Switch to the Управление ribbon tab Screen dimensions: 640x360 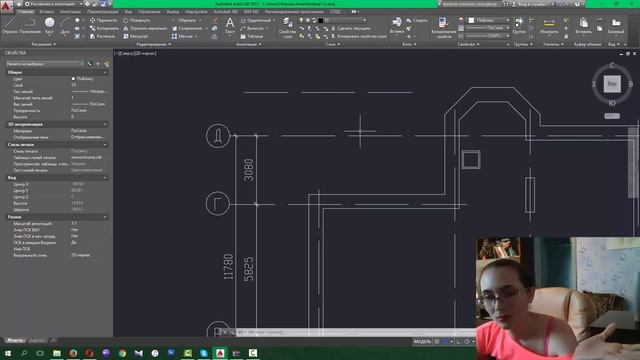click(x=149, y=12)
